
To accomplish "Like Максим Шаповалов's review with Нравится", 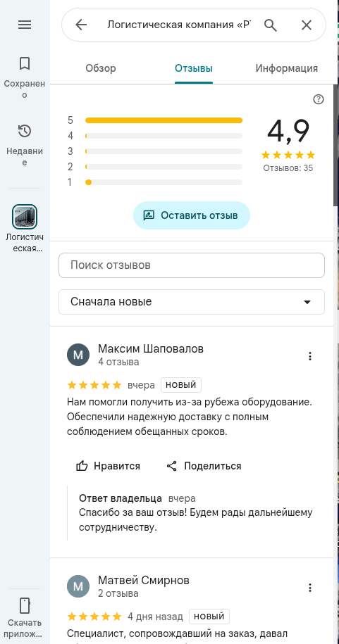I will pos(109,466).
